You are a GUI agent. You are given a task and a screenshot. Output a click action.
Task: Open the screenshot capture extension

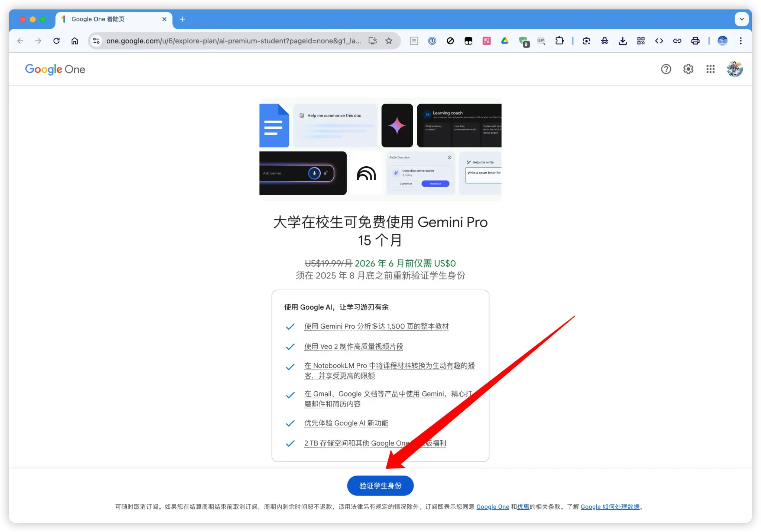pyautogui.click(x=586, y=41)
